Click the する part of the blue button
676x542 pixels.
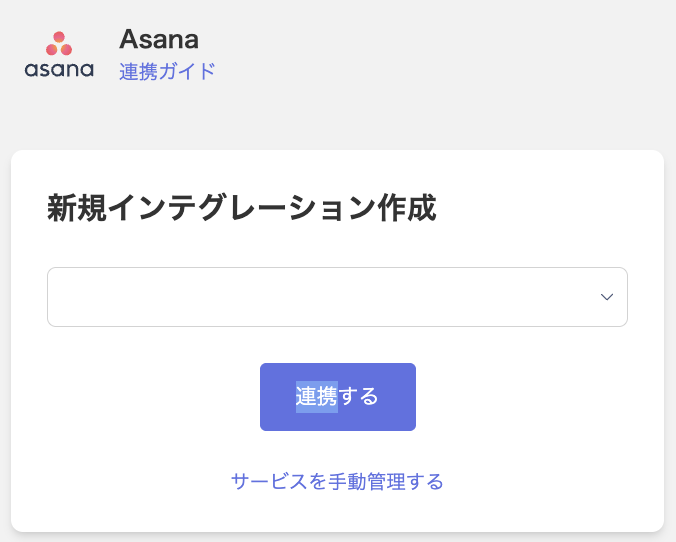[358, 397]
